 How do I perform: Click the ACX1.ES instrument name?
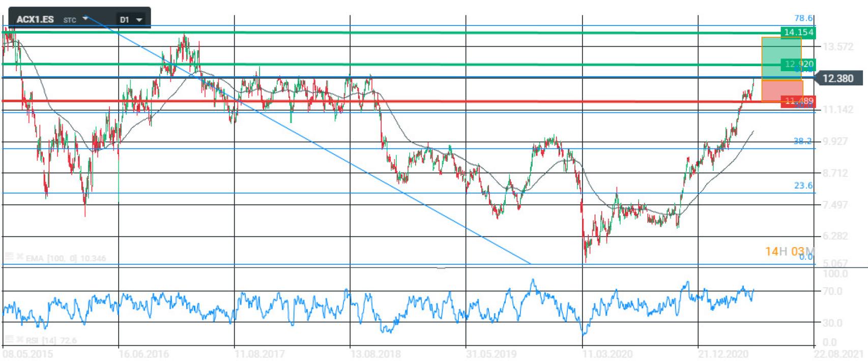tap(35, 20)
